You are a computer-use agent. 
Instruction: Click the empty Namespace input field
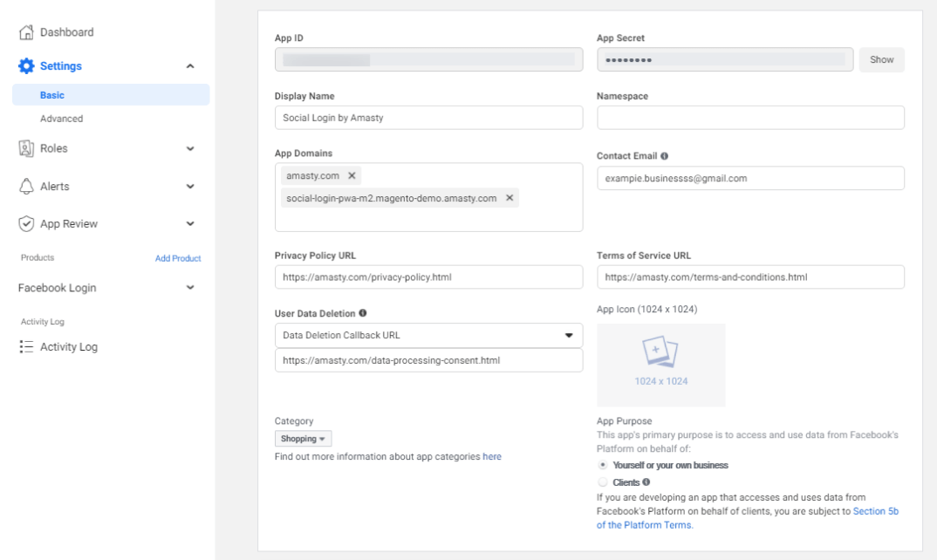[750, 118]
